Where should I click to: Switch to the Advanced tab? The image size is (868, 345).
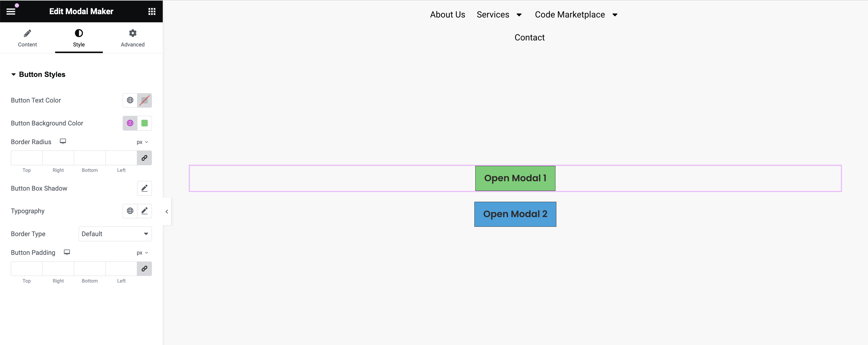click(133, 38)
